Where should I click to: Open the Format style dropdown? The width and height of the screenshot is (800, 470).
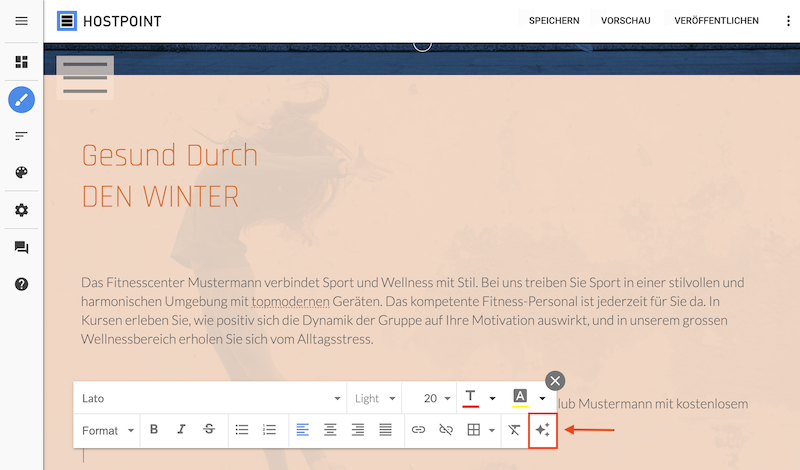[x=107, y=431]
